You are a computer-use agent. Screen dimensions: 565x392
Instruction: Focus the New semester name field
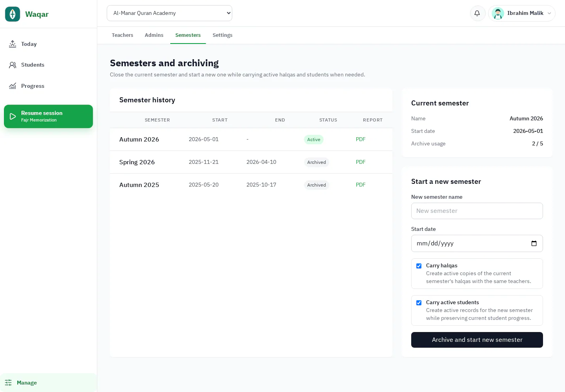[x=477, y=211]
